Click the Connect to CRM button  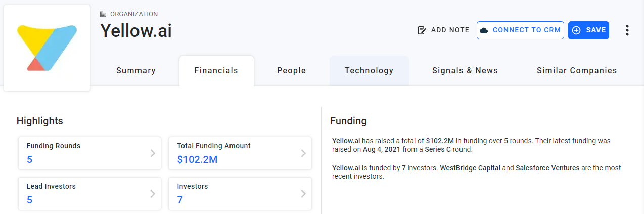click(520, 30)
